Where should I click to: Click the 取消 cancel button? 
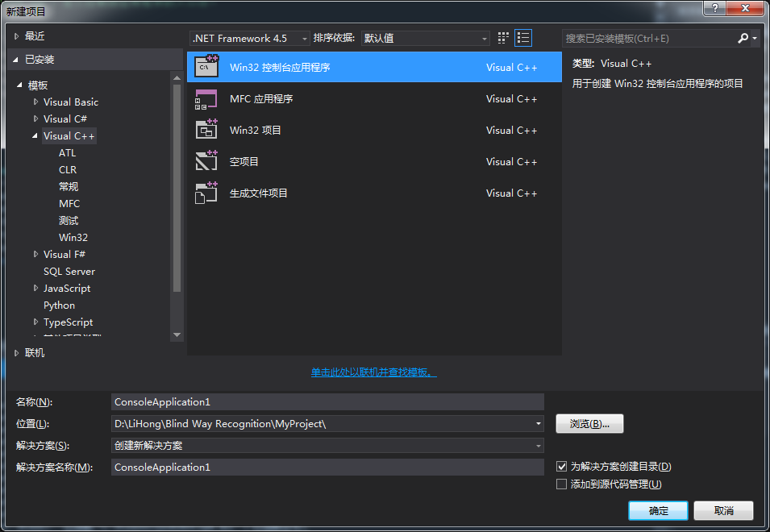click(723, 510)
